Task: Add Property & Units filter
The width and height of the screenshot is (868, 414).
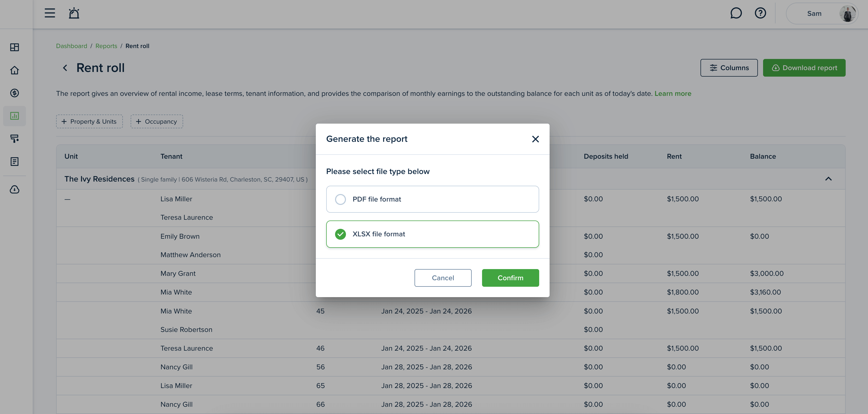Action: [x=89, y=122]
